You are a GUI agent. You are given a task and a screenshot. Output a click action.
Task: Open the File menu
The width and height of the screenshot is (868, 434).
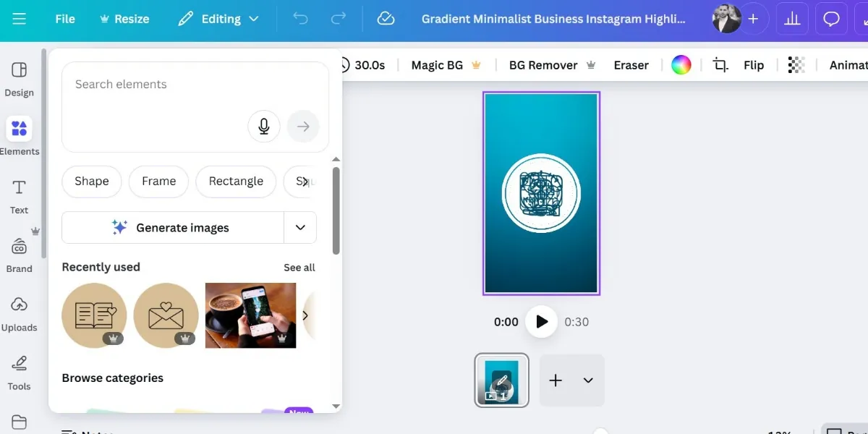coord(65,19)
